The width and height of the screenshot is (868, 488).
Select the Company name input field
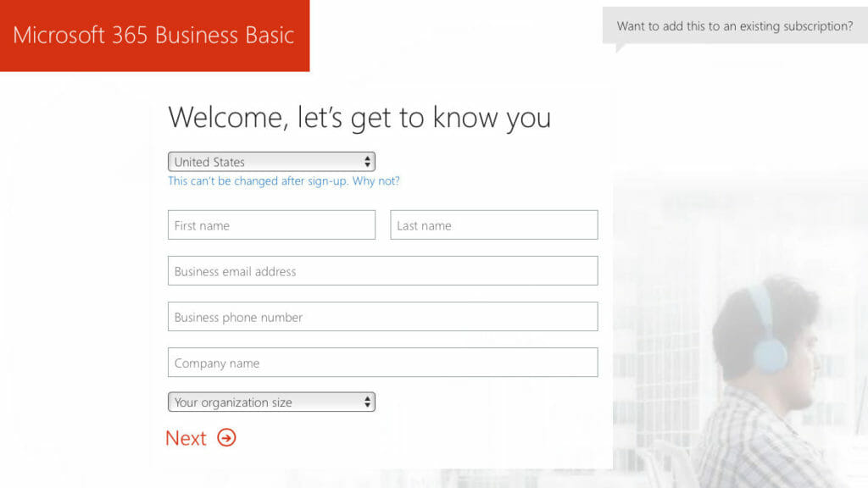coord(382,362)
